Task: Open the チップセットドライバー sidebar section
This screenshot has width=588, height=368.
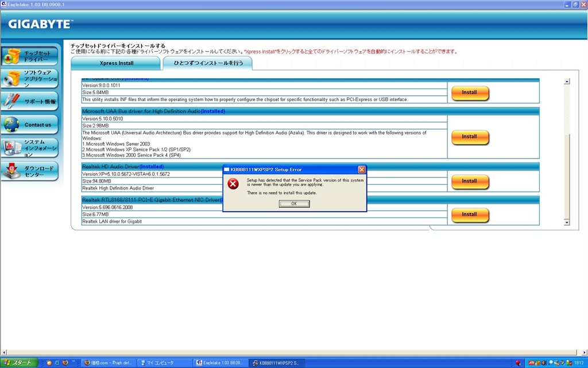Action: coord(30,56)
